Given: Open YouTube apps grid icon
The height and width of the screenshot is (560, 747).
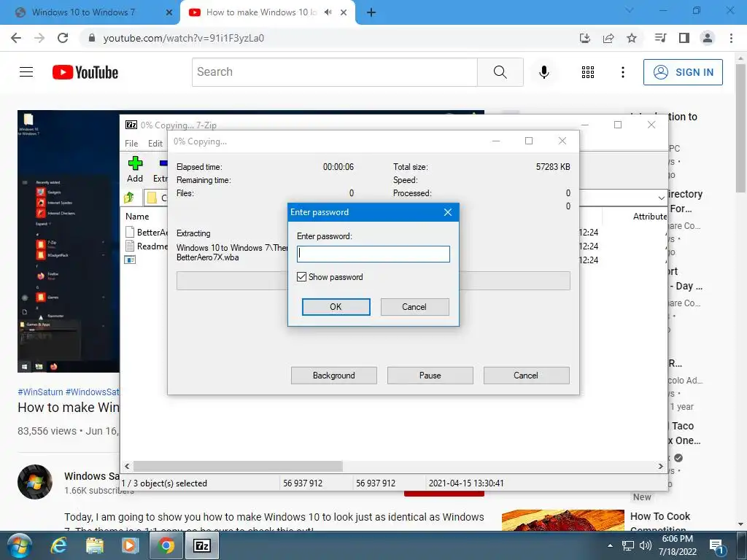Looking at the screenshot, I should 588,72.
